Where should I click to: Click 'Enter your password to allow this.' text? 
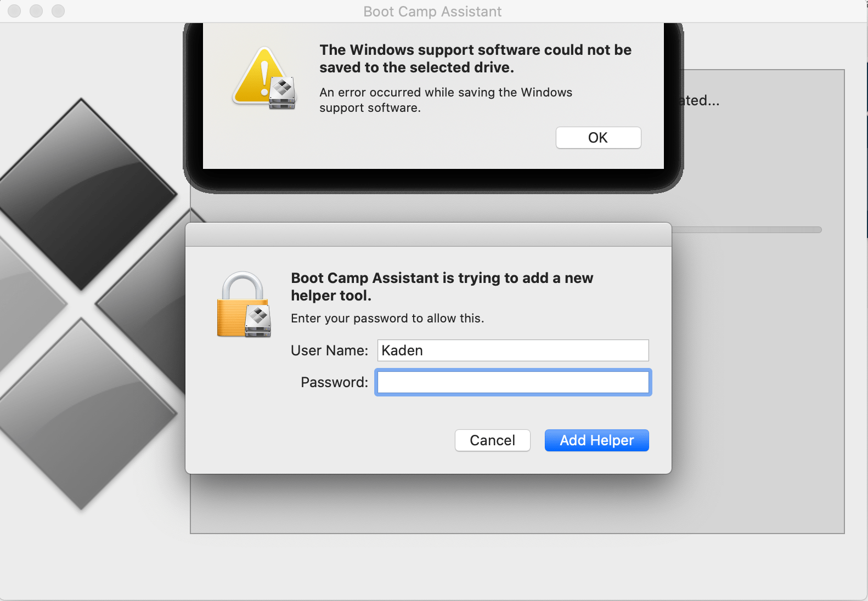coord(387,319)
